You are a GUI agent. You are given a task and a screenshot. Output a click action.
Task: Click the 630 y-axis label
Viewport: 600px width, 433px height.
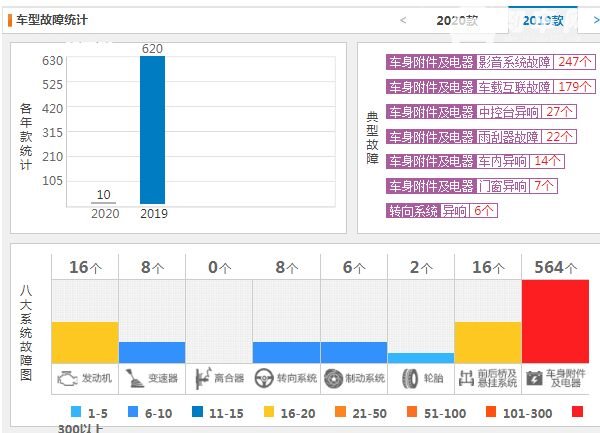(52, 60)
